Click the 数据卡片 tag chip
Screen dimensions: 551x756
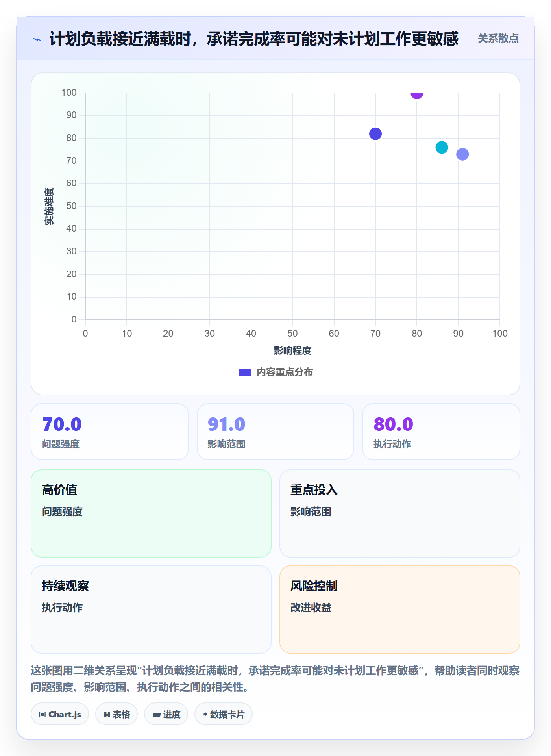pos(224,714)
